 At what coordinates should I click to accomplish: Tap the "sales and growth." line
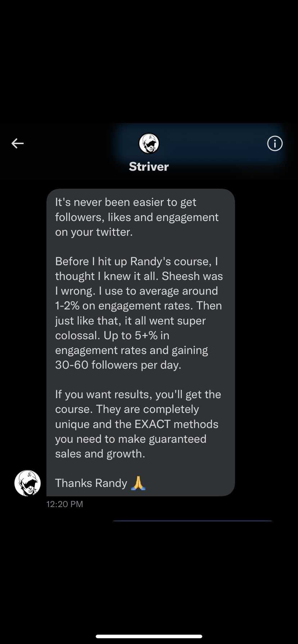pyautogui.click(x=100, y=454)
